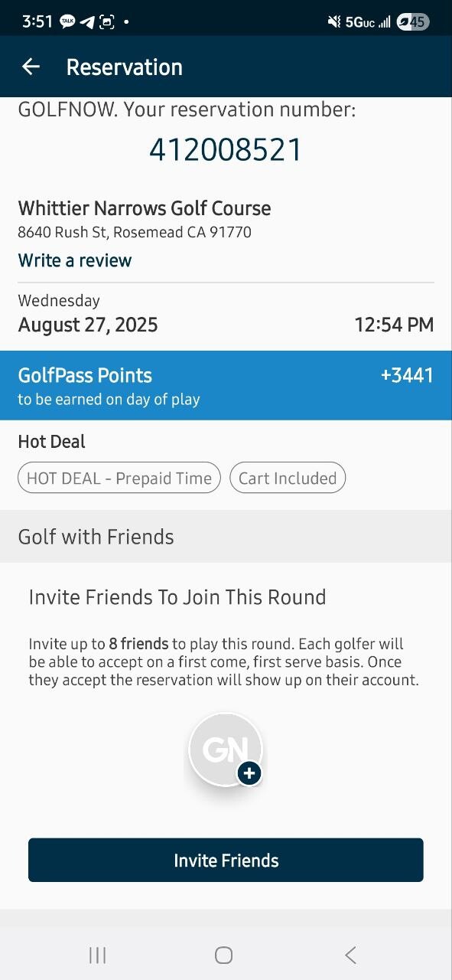Tap the Telegram notification icon
The height and width of the screenshot is (980, 452).
[x=87, y=22]
